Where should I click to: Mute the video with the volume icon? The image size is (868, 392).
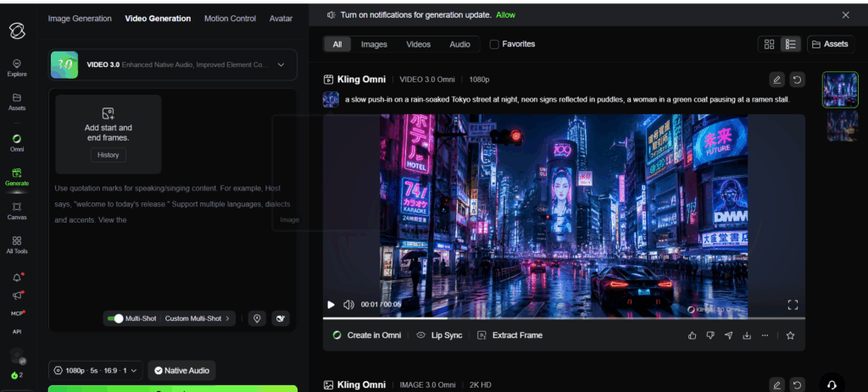348,305
